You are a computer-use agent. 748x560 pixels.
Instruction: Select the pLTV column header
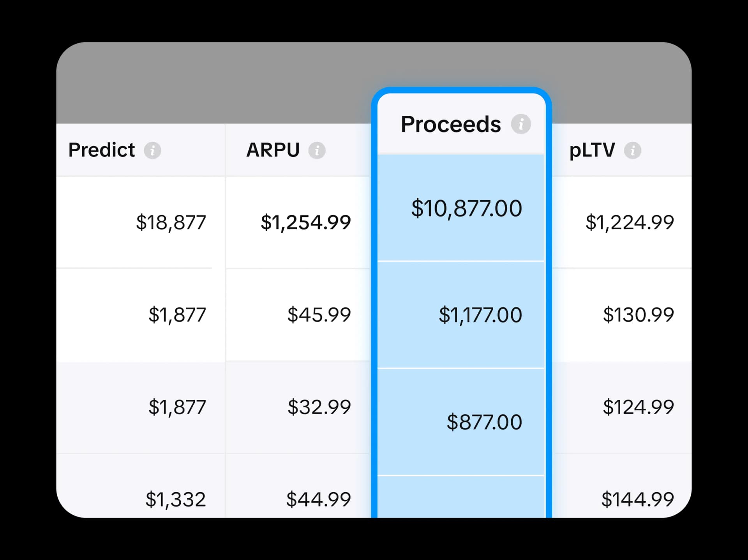click(592, 150)
